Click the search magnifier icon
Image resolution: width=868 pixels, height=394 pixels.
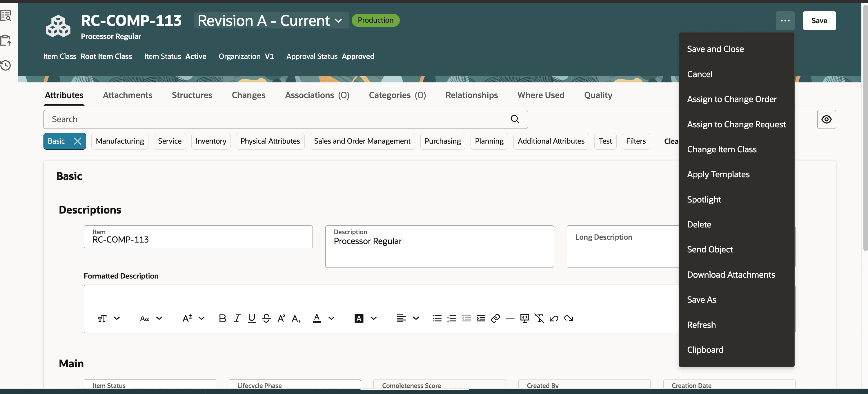pos(515,119)
